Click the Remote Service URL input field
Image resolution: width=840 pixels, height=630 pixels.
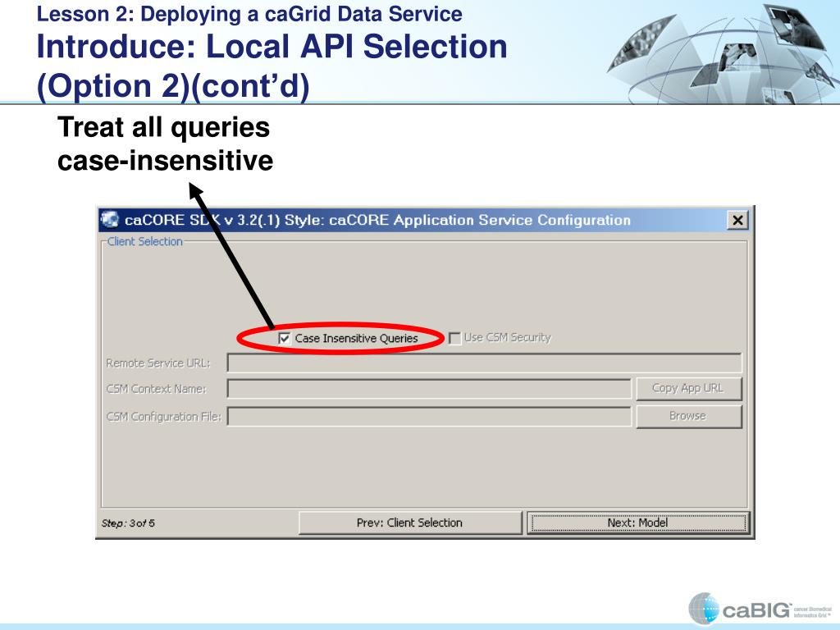484,363
